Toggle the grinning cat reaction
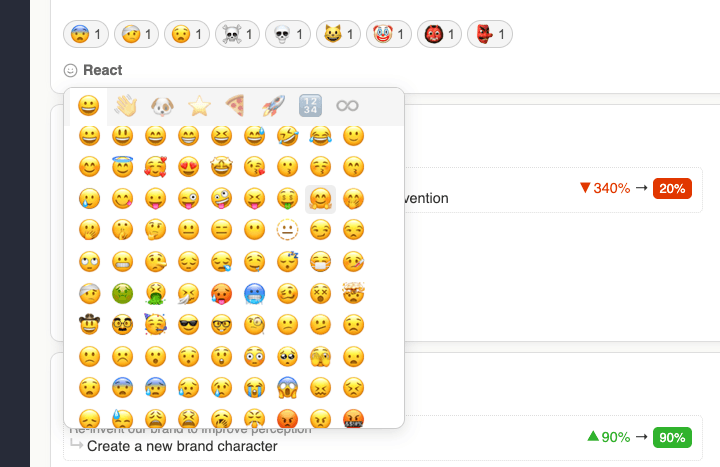The image size is (720, 467). coord(338,34)
